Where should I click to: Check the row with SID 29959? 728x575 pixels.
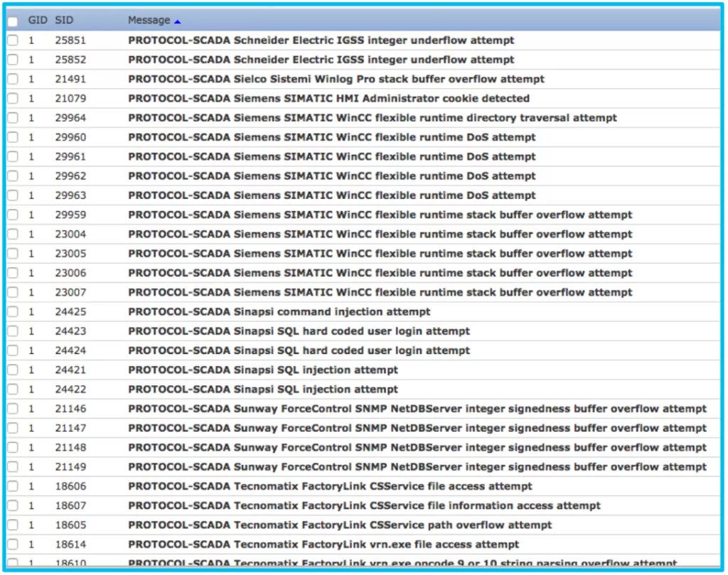pos(13,215)
